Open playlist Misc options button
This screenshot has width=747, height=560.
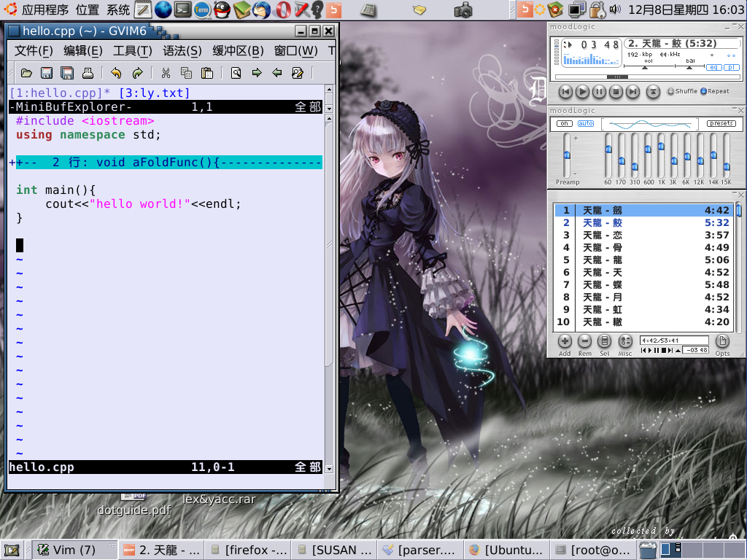coord(625,341)
